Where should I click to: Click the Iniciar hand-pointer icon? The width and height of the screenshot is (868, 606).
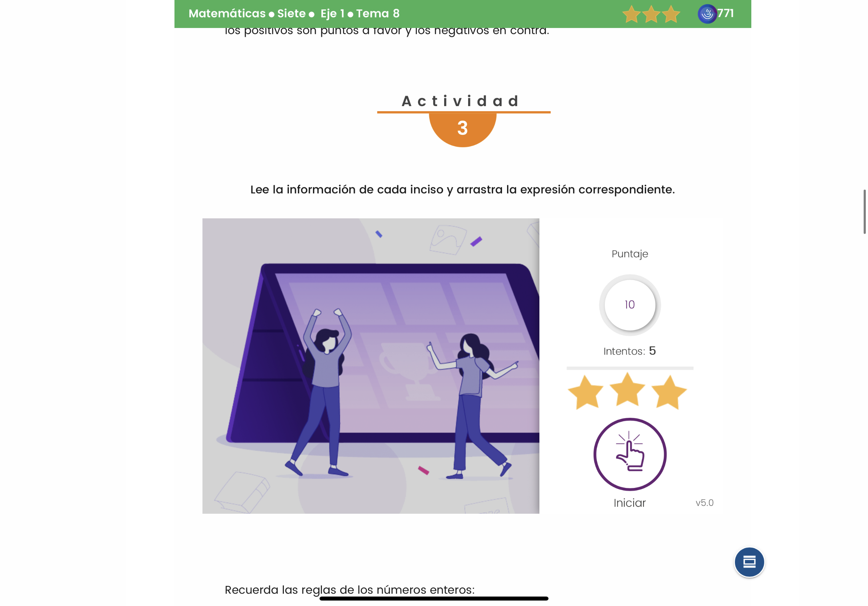630,454
